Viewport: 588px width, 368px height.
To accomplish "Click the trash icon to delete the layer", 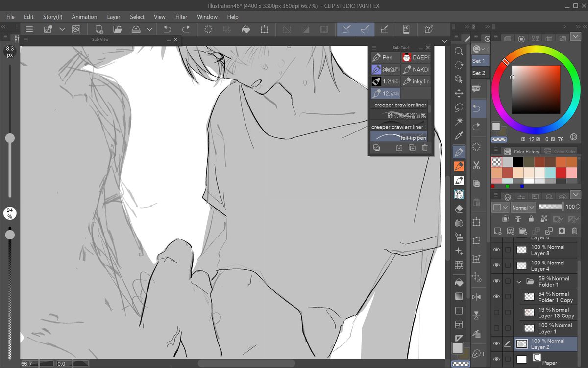I will (x=575, y=231).
